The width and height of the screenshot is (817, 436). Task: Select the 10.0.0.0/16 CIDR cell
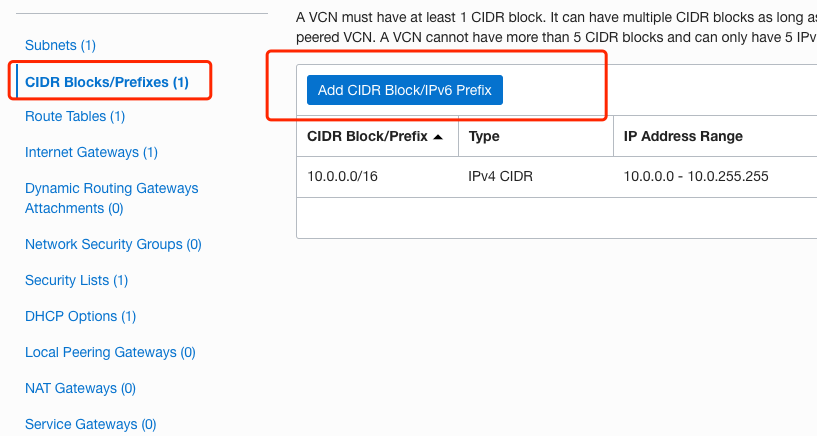[342, 176]
